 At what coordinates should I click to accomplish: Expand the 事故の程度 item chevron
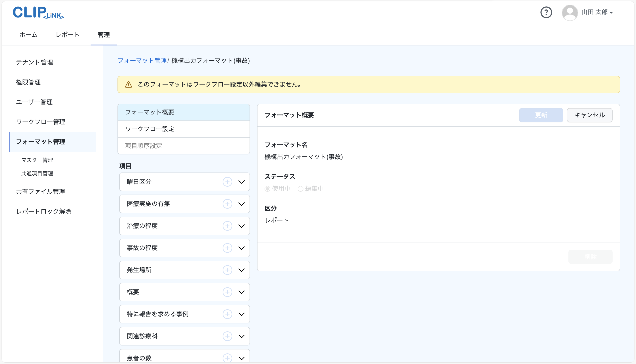241,248
